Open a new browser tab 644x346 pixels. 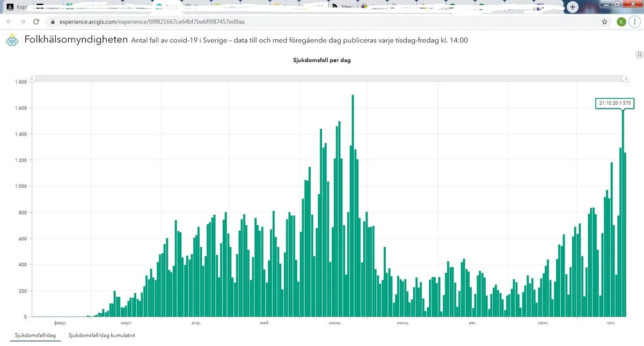[x=573, y=7]
